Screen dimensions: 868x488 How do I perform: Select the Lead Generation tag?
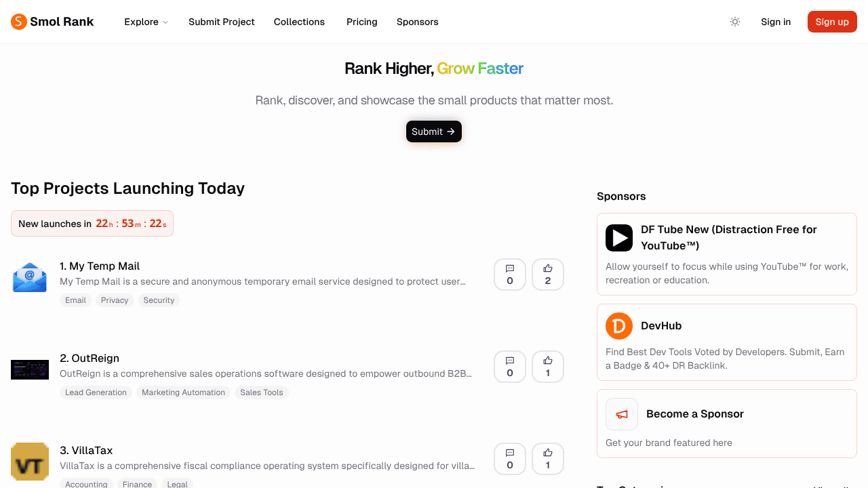(x=96, y=392)
